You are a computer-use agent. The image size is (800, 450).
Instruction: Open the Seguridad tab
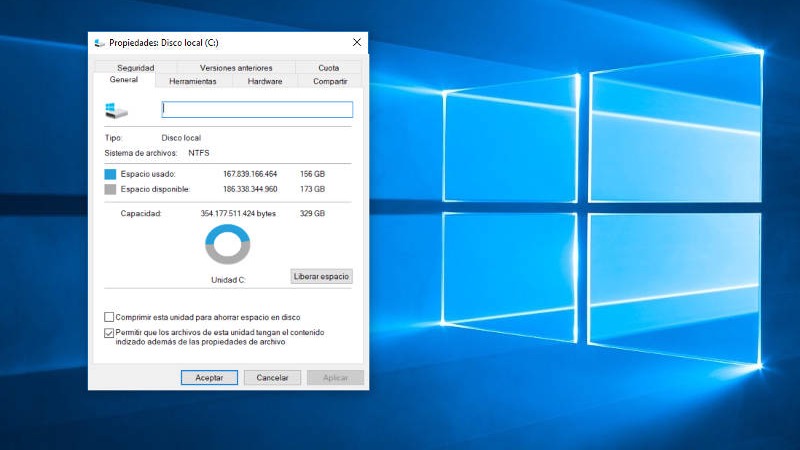click(x=135, y=67)
